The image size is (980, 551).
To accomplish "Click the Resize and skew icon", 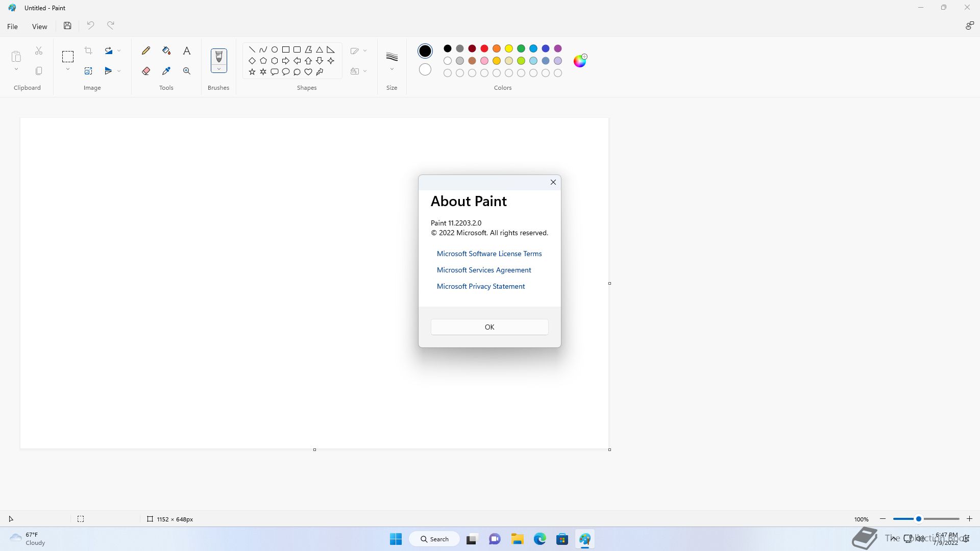I will pos(88,71).
